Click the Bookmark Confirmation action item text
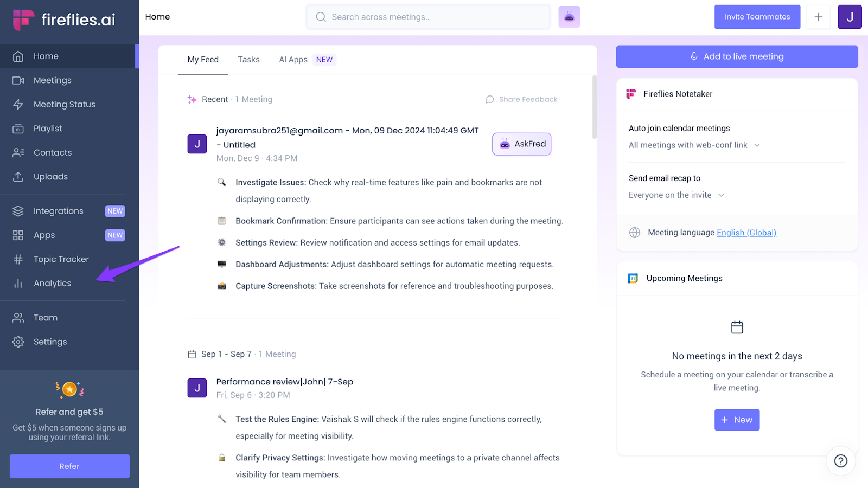868x488 pixels. coord(399,221)
